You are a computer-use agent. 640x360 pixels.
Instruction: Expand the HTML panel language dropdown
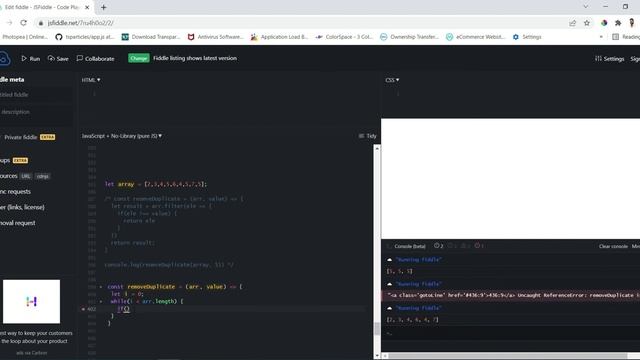pyautogui.click(x=91, y=80)
